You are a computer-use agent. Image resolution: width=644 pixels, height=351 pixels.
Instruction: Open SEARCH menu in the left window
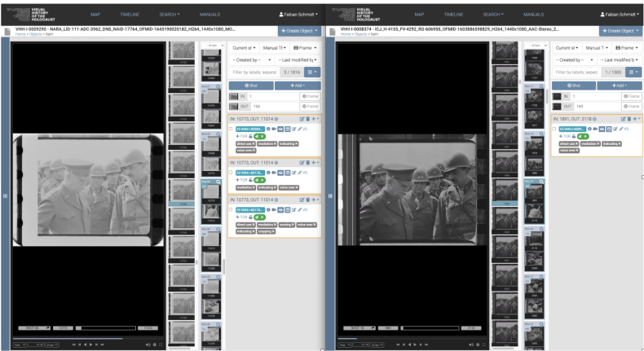pyautogui.click(x=170, y=15)
